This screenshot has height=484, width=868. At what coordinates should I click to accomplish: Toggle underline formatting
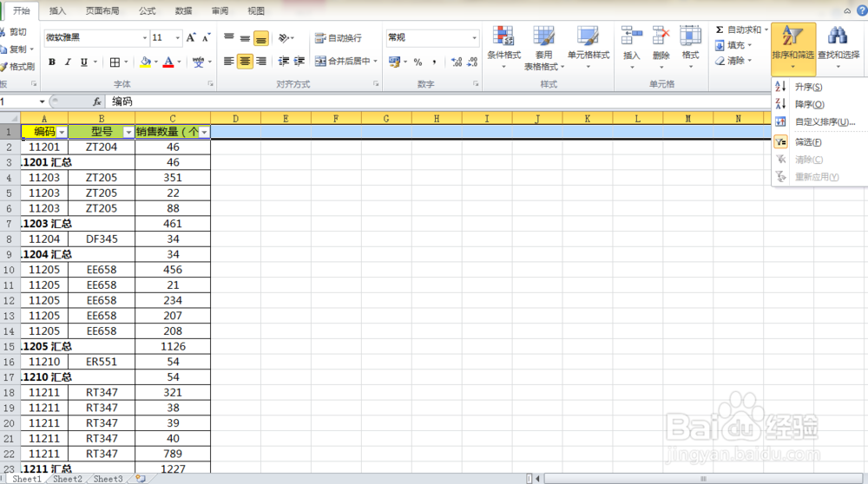[x=83, y=62]
